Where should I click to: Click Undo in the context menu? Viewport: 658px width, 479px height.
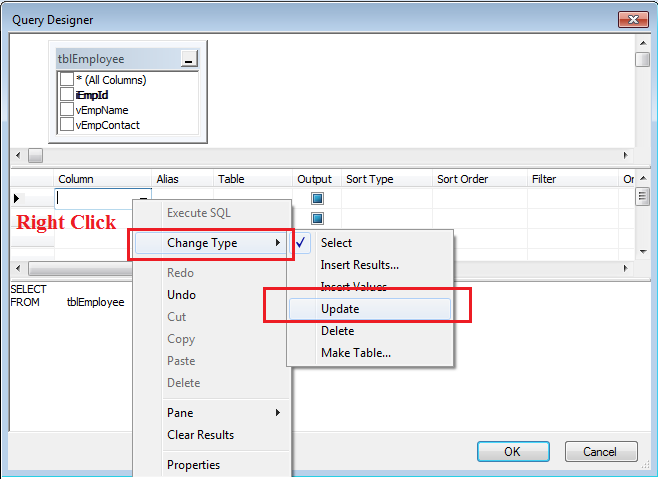(181, 295)
